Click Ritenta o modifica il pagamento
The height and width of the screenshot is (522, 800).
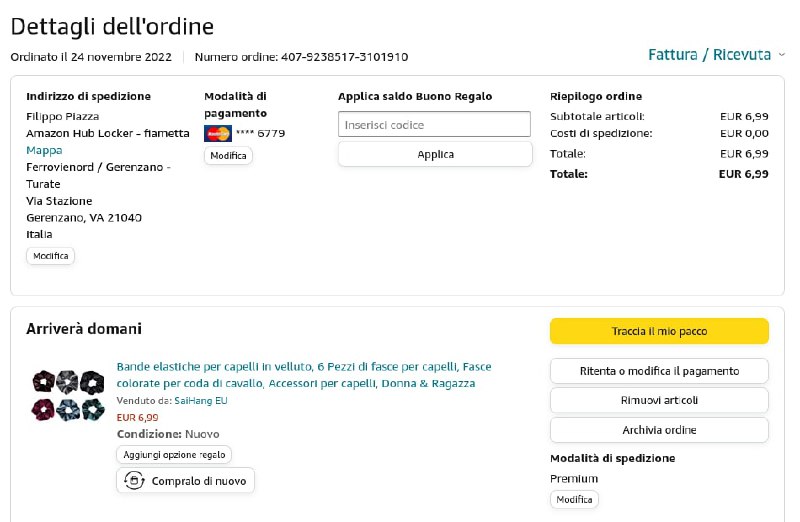(x=659, y=371)
